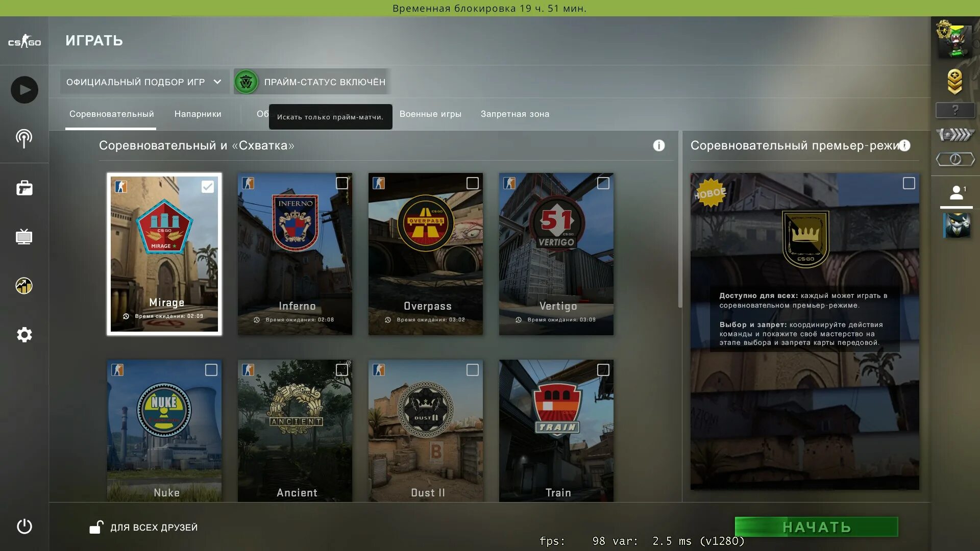This screenshot has width=980, height=551.
Task: Click the unknown skill group question badge
Action: tap(955, 110)
